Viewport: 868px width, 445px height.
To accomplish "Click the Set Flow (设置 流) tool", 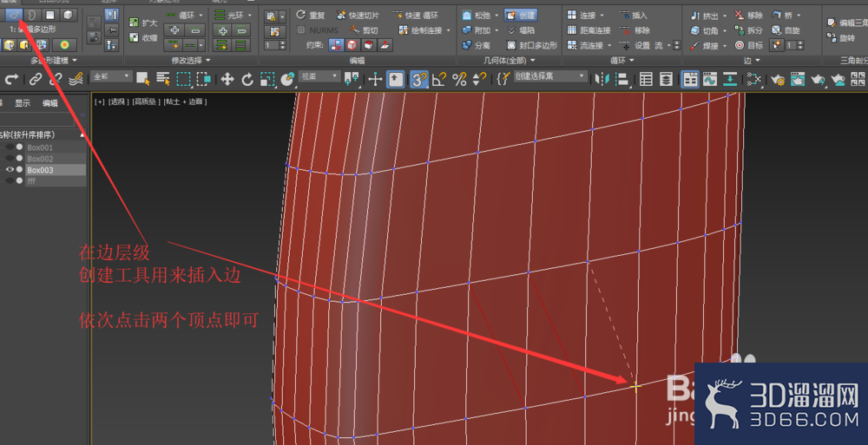I will click(x=641, y=45).
